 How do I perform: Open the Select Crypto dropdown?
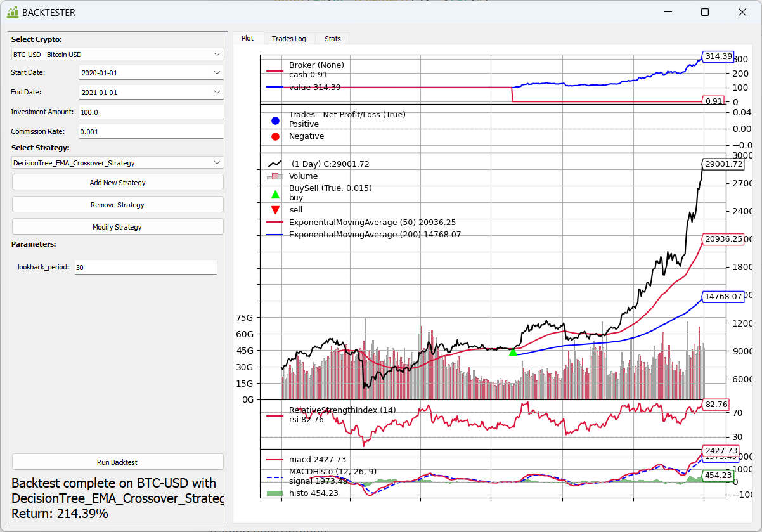point(117,54)
